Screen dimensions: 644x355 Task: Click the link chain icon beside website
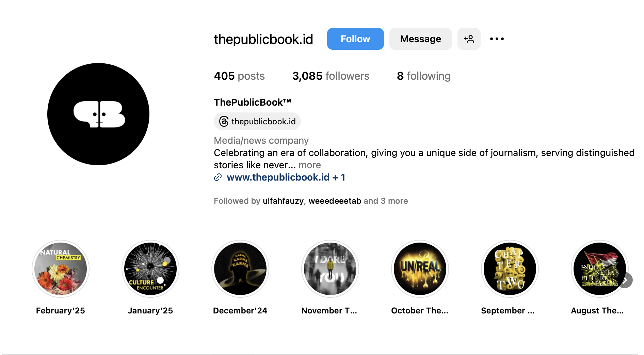[218, 177]
